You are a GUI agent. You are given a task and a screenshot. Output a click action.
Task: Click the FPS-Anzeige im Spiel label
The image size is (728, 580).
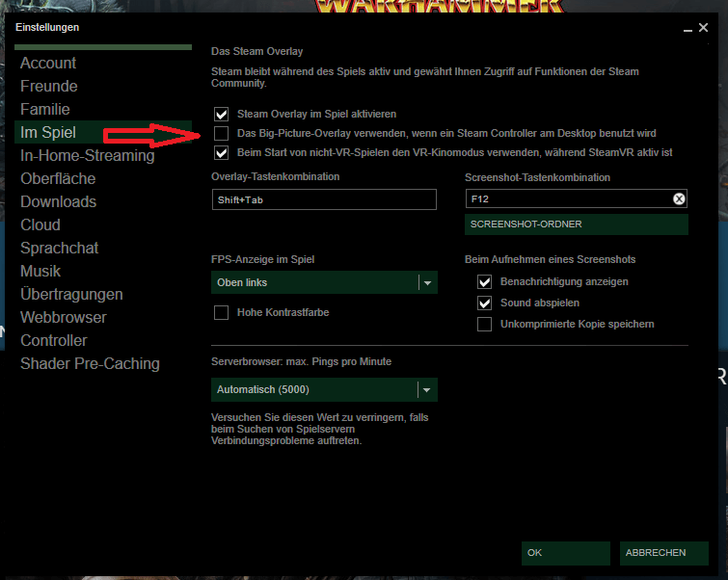click(263, 259)
